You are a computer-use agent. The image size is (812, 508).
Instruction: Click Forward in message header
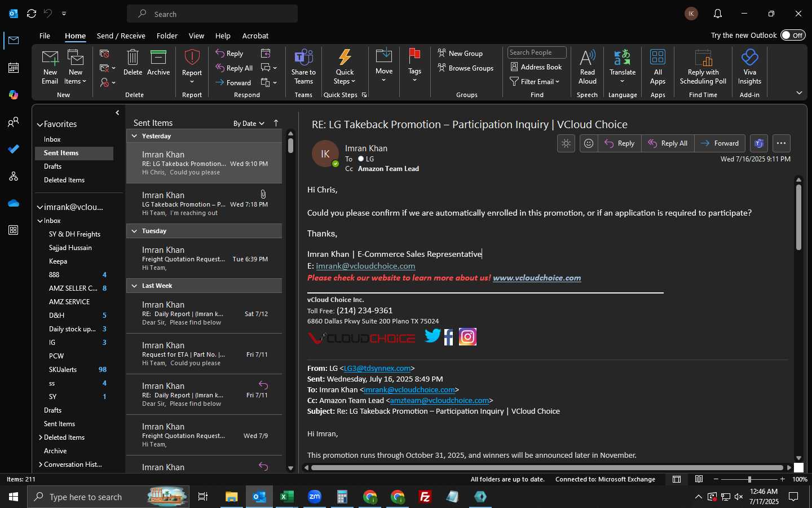click(x=720, y=143)
